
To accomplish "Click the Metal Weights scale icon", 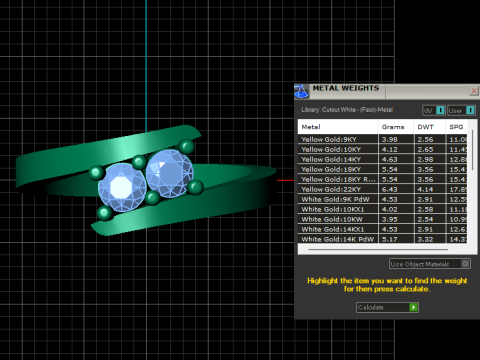I will (x=302, y=91).
